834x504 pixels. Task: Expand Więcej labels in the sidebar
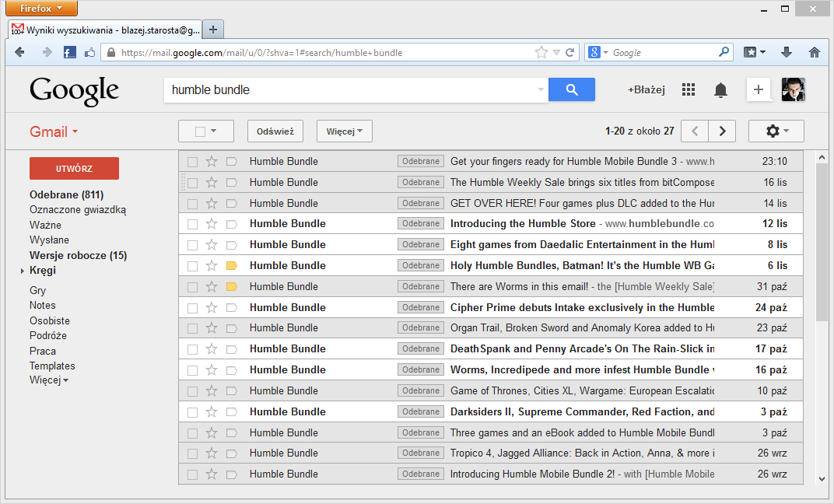49,380
